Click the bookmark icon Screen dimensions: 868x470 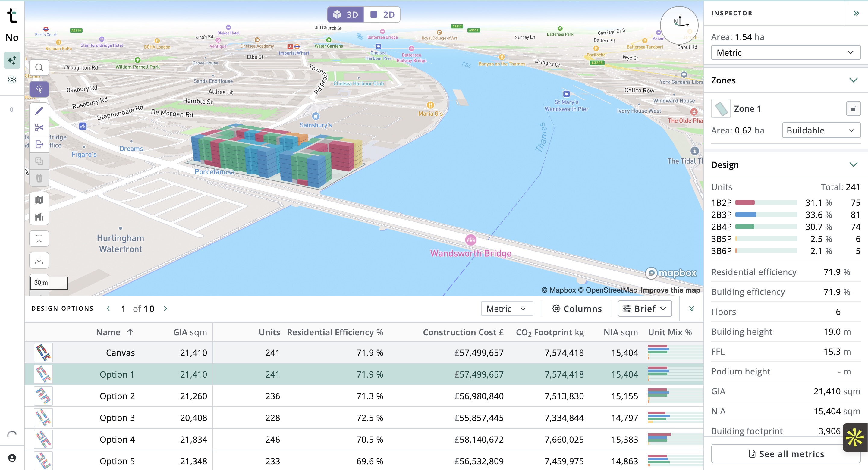(39, 239)
